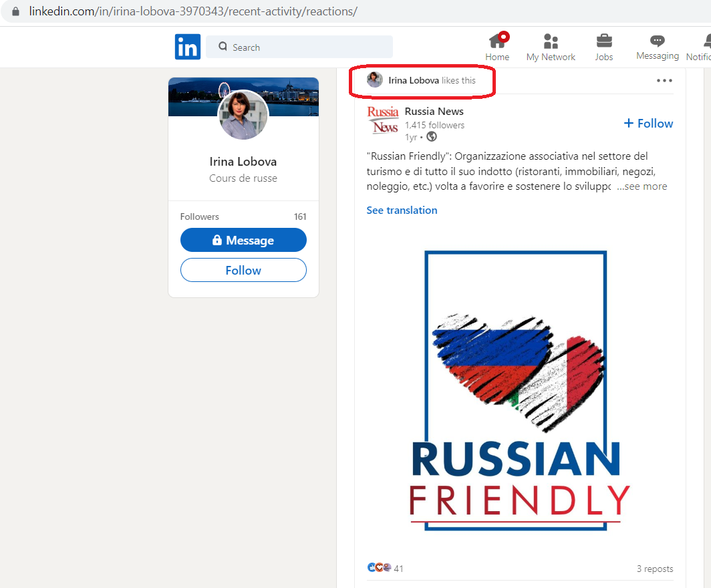Open the Russia News page name link
Screen dimensions: 711x588
(434, 112)
